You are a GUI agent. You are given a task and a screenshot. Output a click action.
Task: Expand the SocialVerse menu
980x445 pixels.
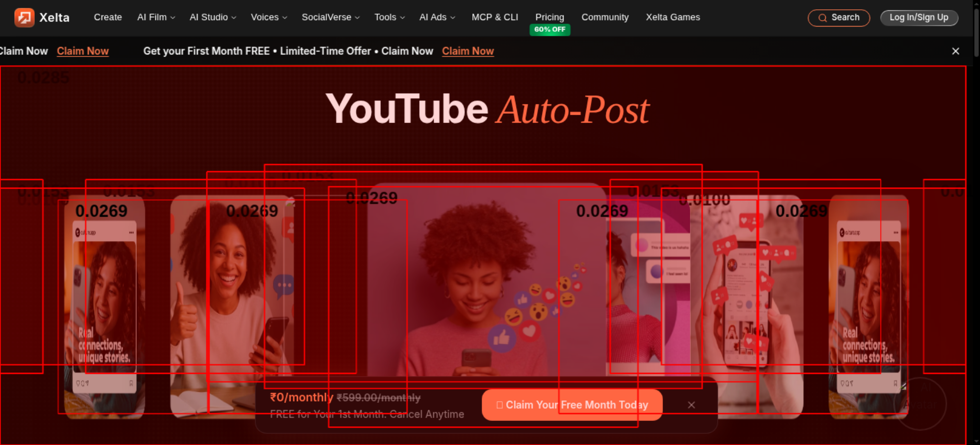point(331,17)
